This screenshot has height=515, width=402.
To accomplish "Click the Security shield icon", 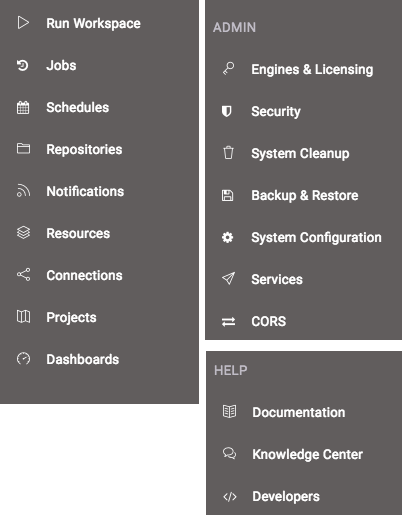I will coord(227,111).
